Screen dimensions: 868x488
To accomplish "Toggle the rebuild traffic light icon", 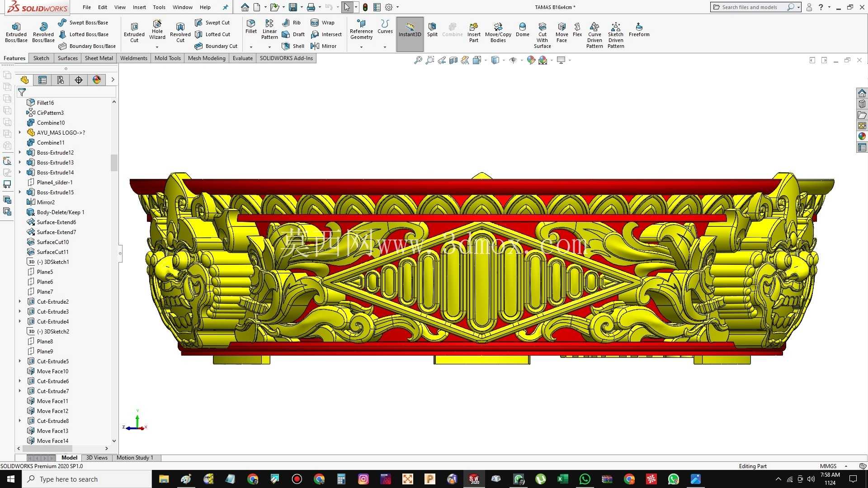I will pos(365,7).
